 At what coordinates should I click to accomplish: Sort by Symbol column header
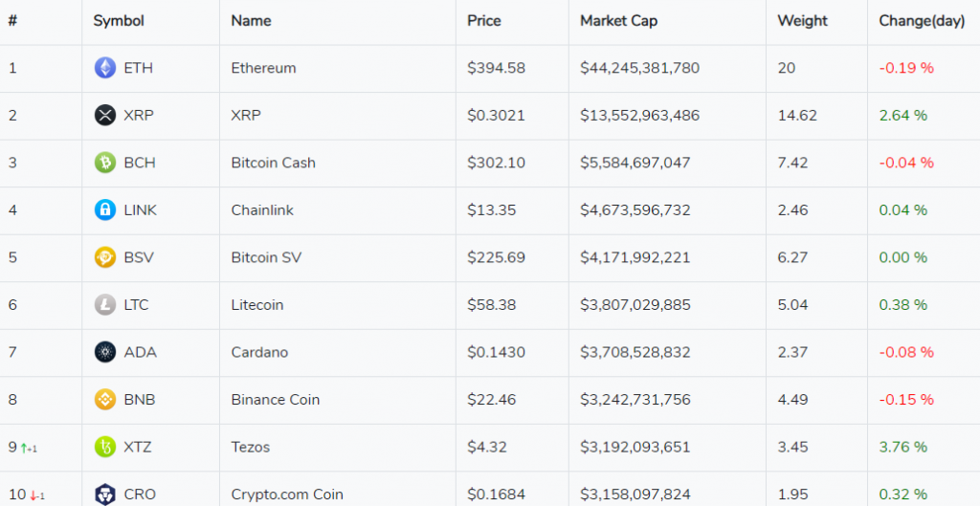(118, 21)
